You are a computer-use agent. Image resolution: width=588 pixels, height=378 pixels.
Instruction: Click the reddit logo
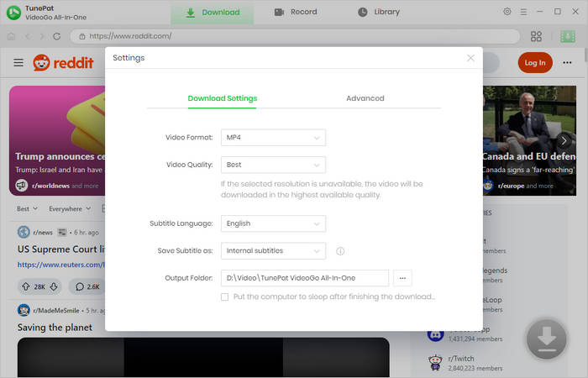point(63,62)
